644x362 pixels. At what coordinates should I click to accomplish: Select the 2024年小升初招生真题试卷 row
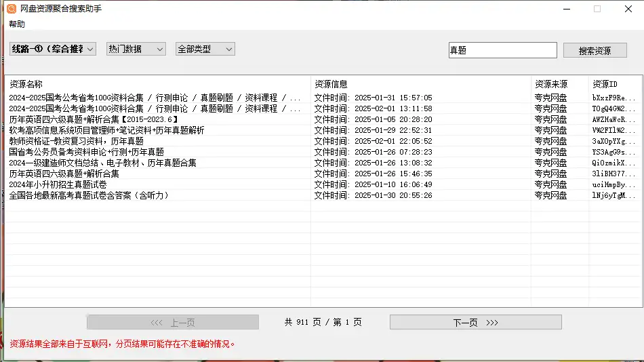(58, 184)
